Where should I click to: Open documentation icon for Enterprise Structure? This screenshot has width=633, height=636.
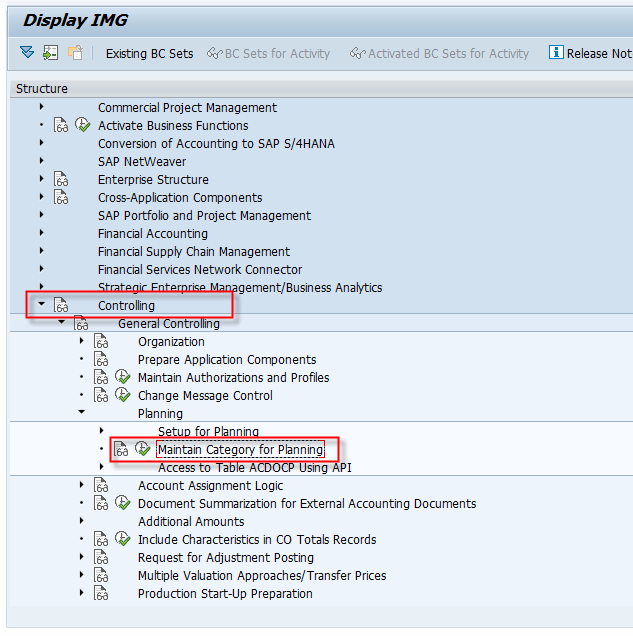[x=61, y=179]
